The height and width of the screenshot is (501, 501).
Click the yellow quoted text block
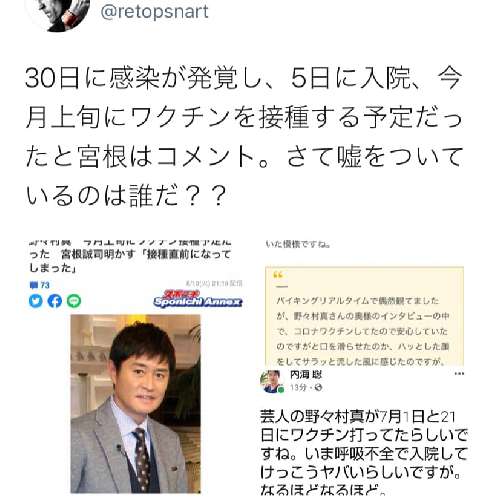364,316
